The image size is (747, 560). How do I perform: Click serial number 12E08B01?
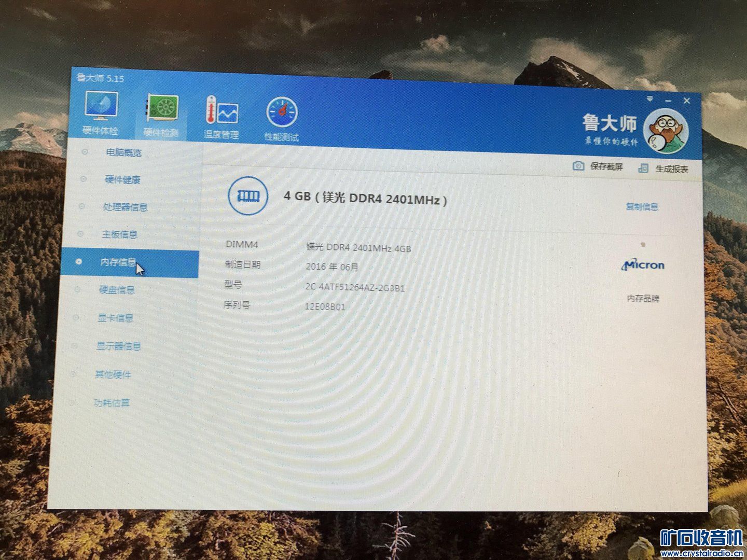pos(325,306)
